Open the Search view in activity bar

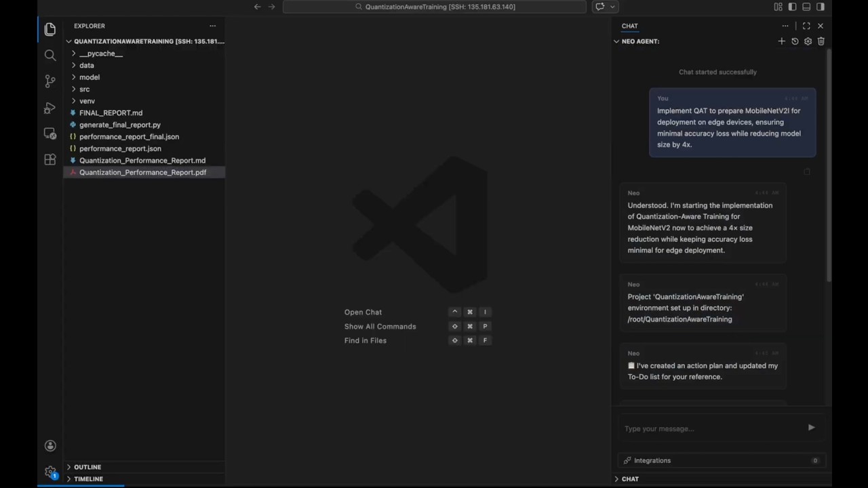[x=50, y=55]
